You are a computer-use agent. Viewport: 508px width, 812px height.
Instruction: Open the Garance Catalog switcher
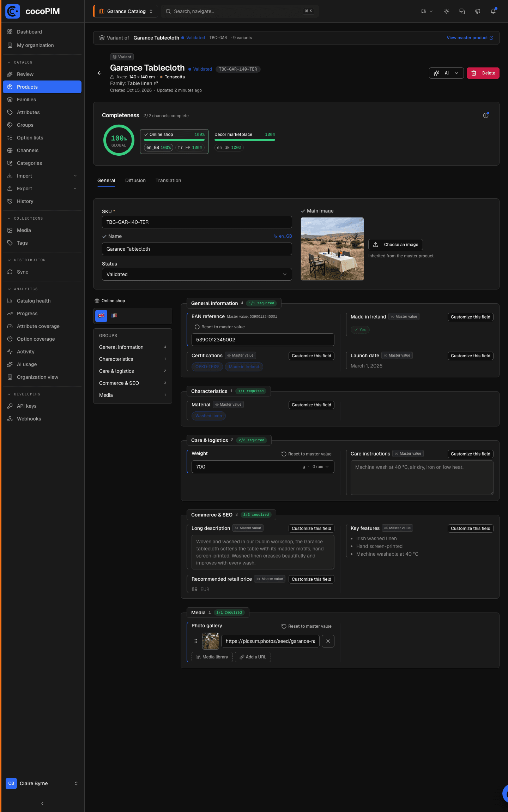[x=126, y=11]
